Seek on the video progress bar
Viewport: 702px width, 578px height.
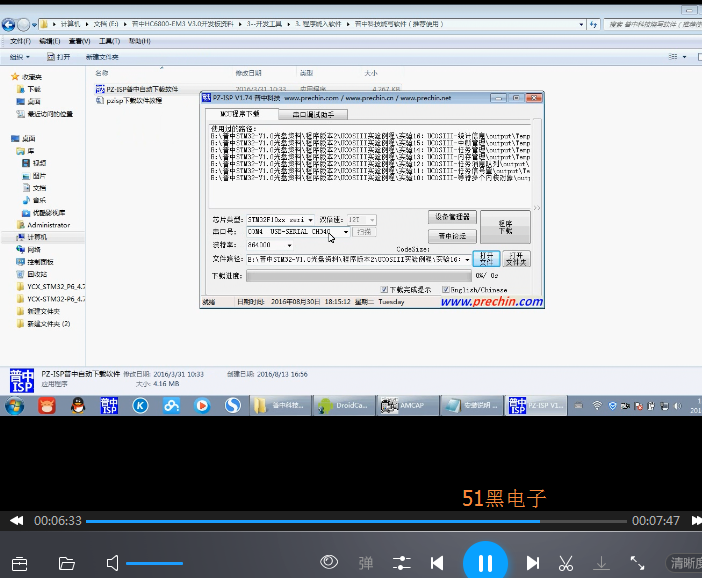tap(356, 521)
